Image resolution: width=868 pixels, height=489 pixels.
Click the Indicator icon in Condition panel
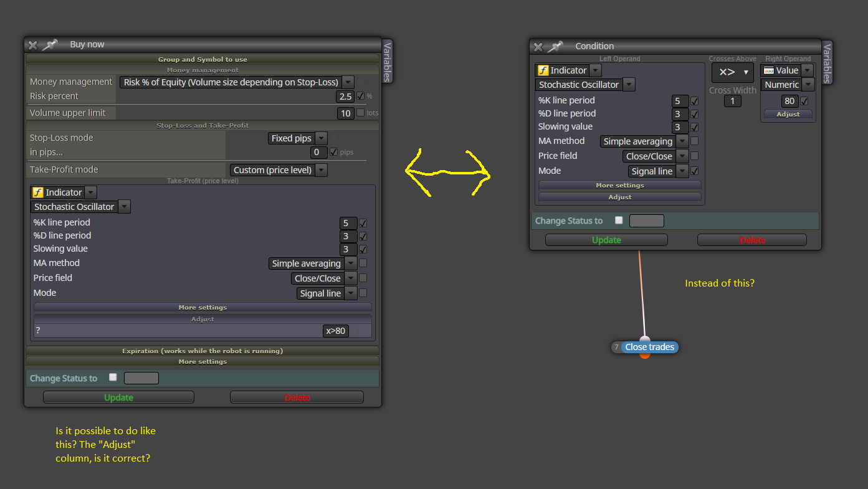[543, 70]
